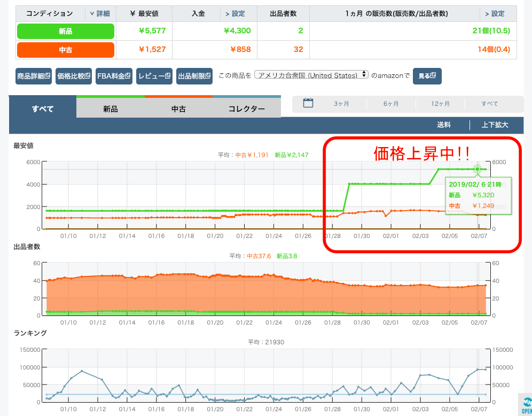This screenshot has width=532, height=416.
Task: Click the OPEN badge at bottom right
Action: [x=526, y=405]
